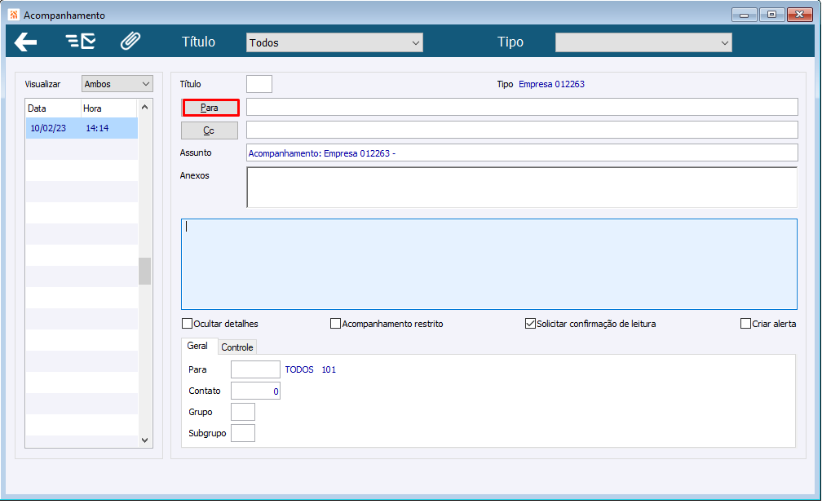Click the Assunto field
The width and height of the screenshot is (822, 504).
[522, 153]
